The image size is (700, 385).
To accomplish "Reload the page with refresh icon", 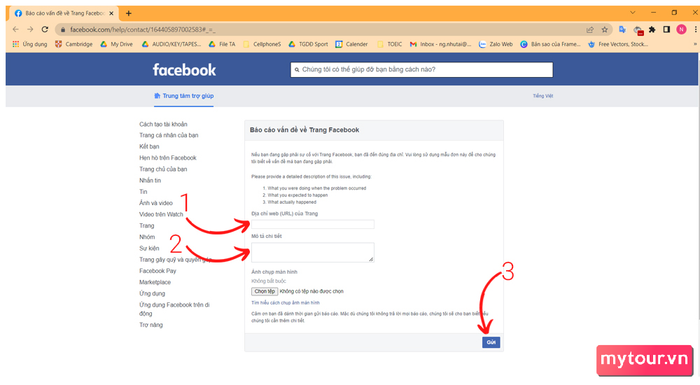I will tap(45, 29).
